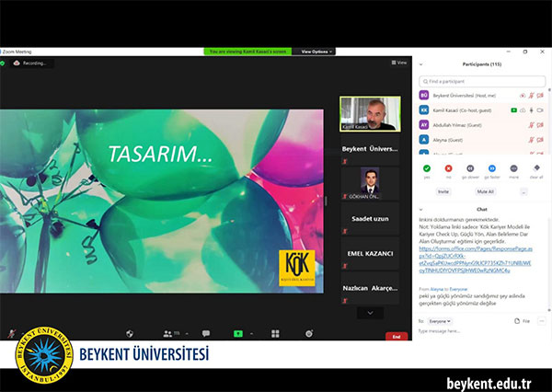Click the go faster icon
This screenshot has width=552, height=392.
pyautogui.click(x=492, y=168)
